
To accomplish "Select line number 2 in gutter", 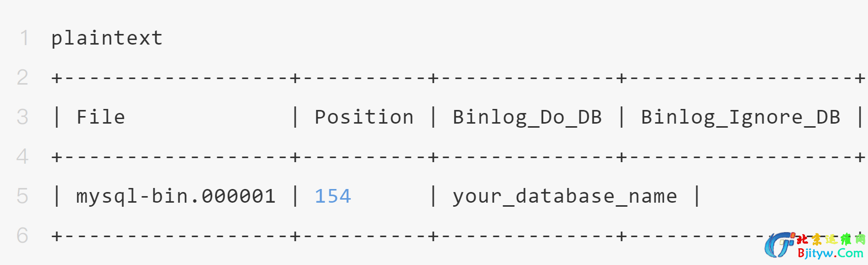I will (x=22, y=78).
